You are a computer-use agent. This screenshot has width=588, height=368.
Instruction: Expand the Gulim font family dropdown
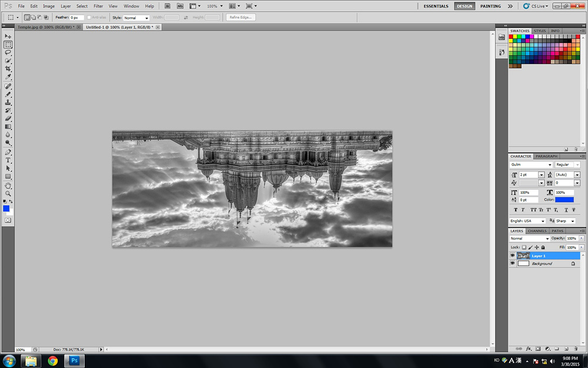[x=531, y=165]
